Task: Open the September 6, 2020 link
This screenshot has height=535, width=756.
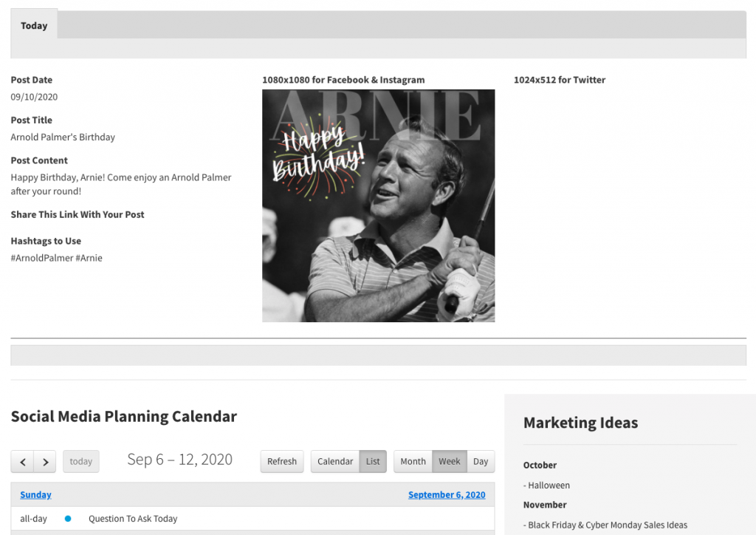Action: (447, 494)
